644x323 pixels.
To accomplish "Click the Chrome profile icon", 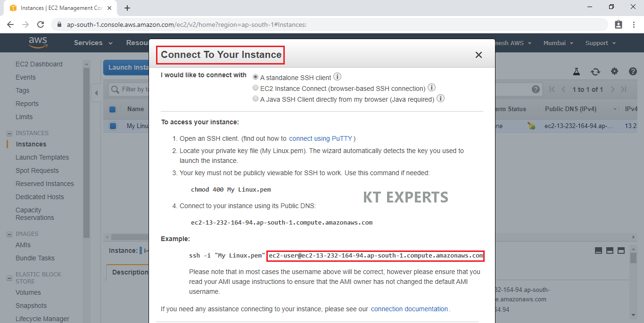I will 619,24.
